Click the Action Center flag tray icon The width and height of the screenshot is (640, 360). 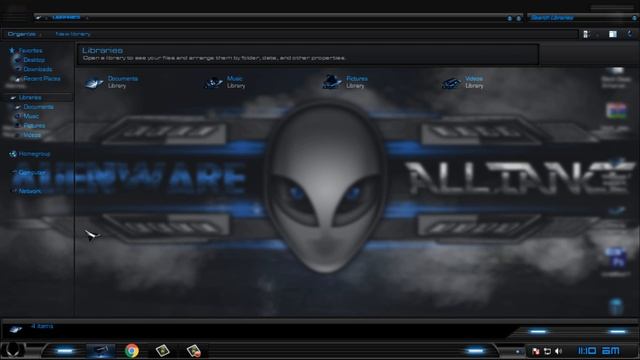point(536,351)
